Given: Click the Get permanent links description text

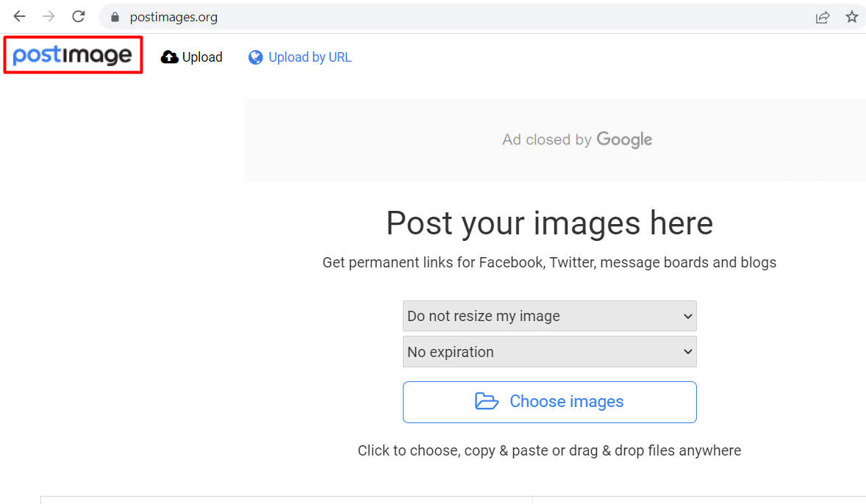Looking at the screenshot, I should point(550,262).
